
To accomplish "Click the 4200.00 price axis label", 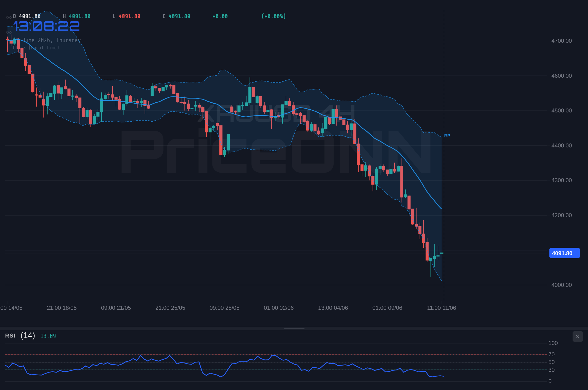I will [x=562, y=215].
